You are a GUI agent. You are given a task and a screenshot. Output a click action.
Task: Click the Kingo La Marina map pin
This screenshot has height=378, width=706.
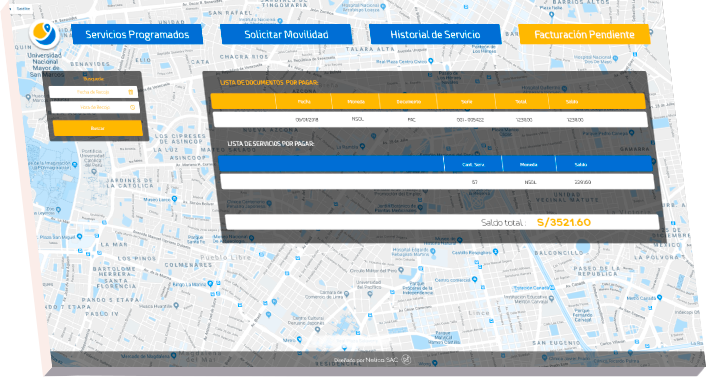point(210,284)
